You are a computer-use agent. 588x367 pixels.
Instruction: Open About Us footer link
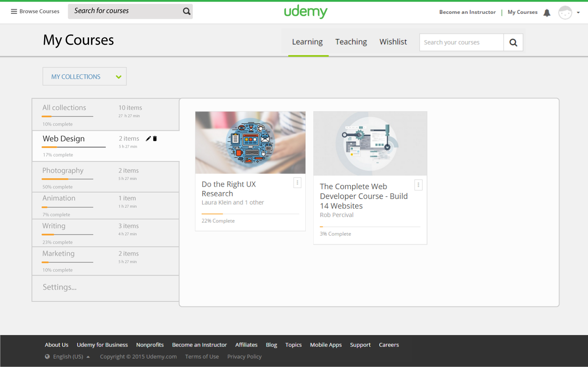(57, 345)
